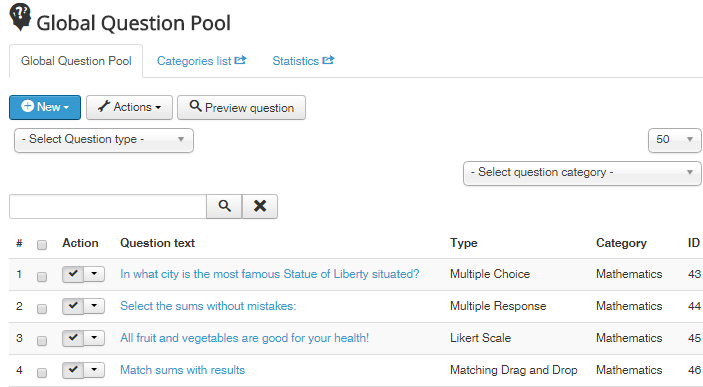Toggle the select-all checkbox in table header
The height and width of the screenshot is (387, 703).
[42, 244]
